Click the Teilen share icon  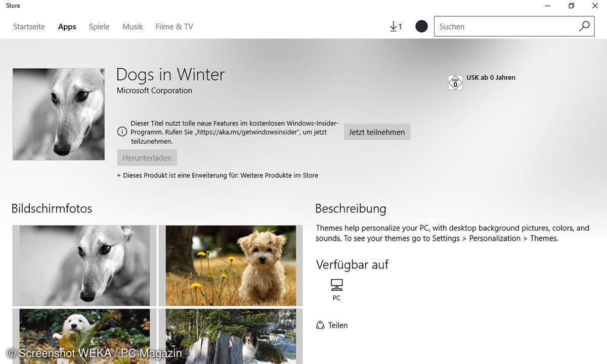tap(320, 325)
